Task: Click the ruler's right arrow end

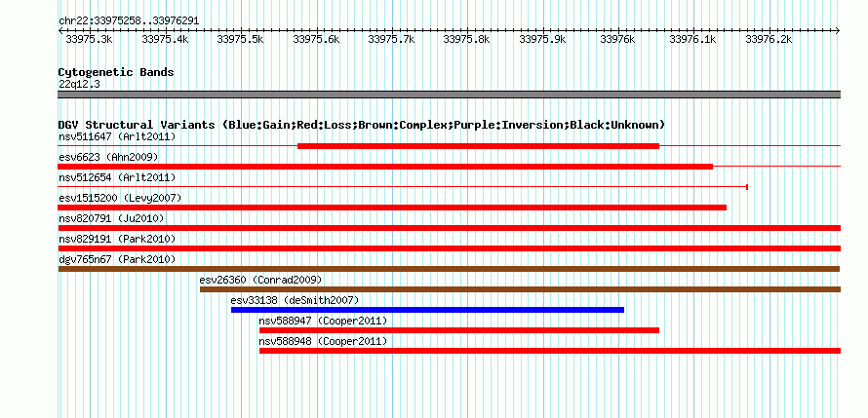Action: point(838,30)
